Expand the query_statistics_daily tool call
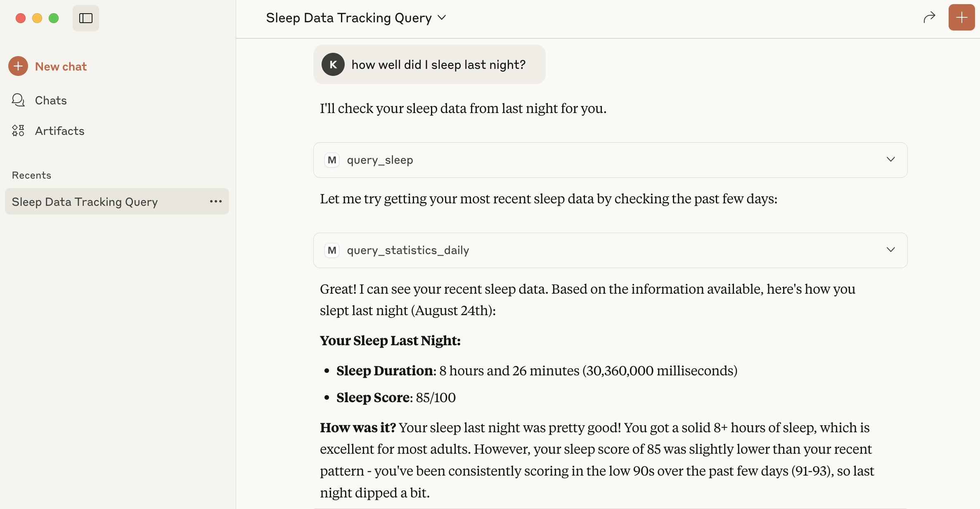 [x=610, y=250]
